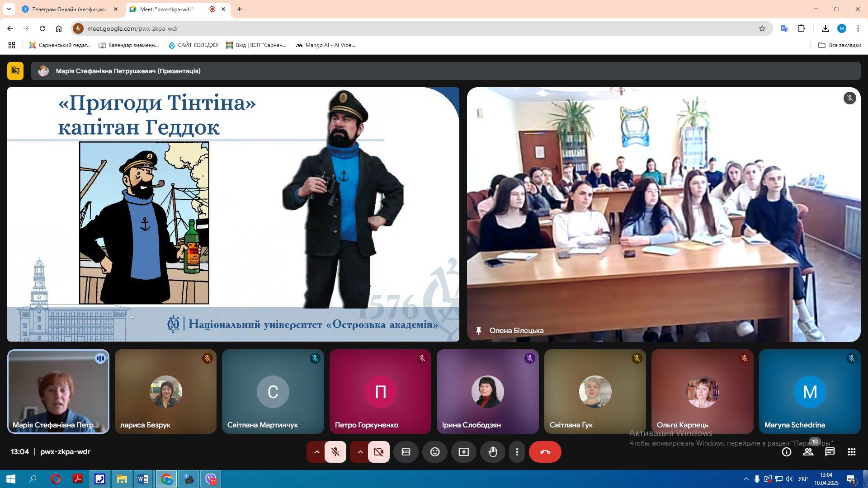Unmute the microphone toggle
Screen dimensions: 868x488
pos(335,452)
